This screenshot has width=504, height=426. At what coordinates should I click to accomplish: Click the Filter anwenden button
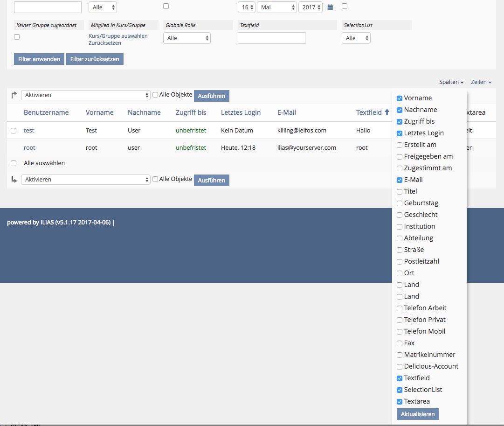tap(39, 59)
